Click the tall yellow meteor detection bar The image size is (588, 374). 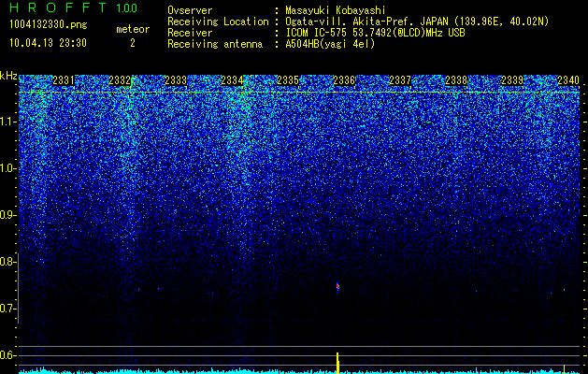pyautogui.click(x=337, y=363)
